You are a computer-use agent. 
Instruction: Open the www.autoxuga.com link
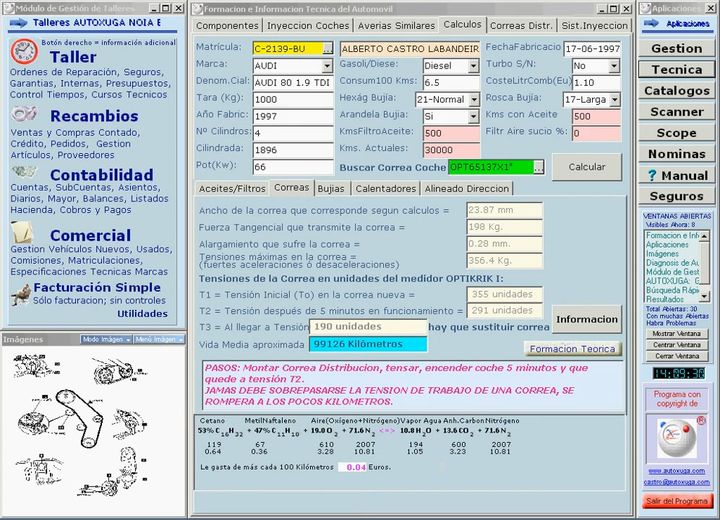click(676, 471)
